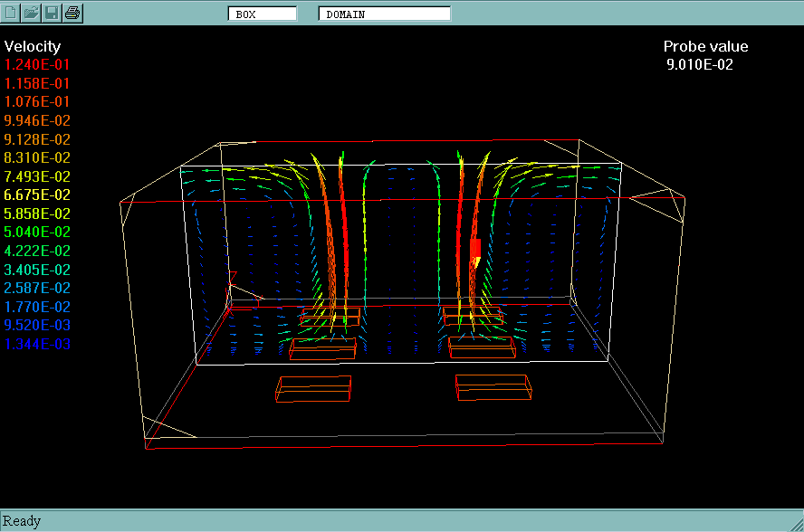Click the light blue legend value 2.587E-02
The image size is (804, 532).
tap(37, 288)
